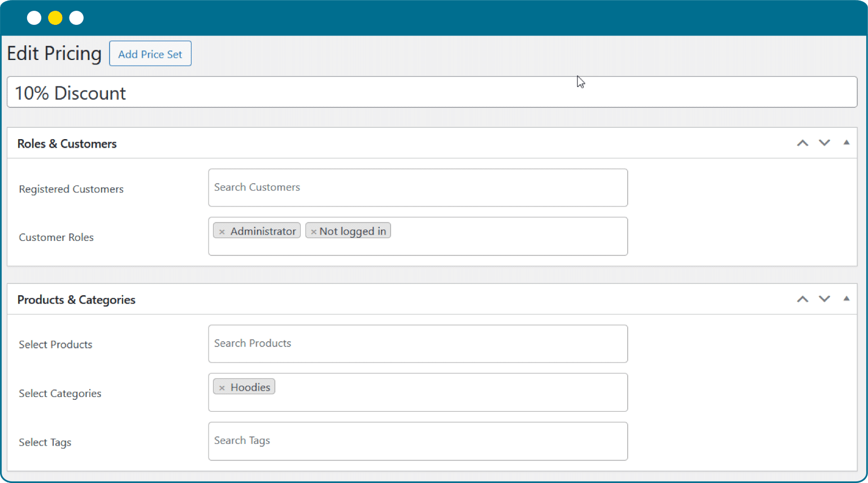Move Products & Categories panel down

pos(824,299)
